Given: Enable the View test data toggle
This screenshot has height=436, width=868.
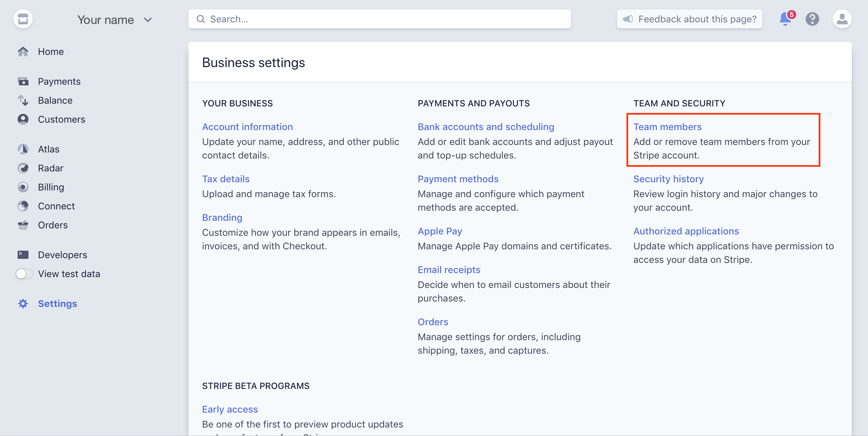Looking at the screenshot, I should pyautogui.click(x=24, y=274).
